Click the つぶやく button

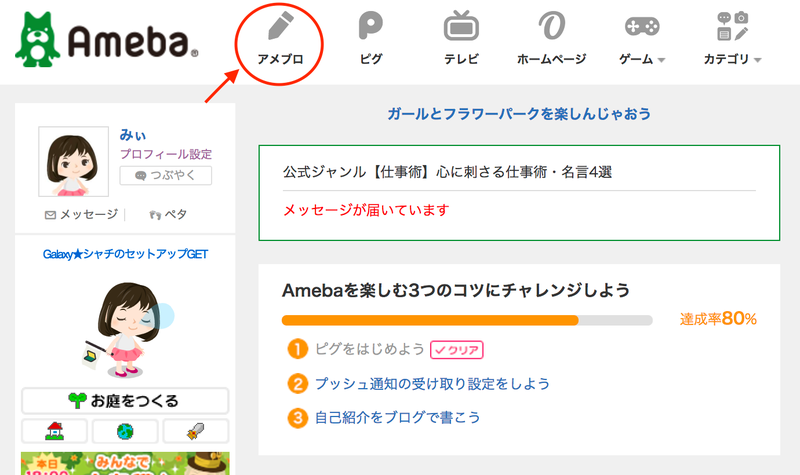coord(166,176)
